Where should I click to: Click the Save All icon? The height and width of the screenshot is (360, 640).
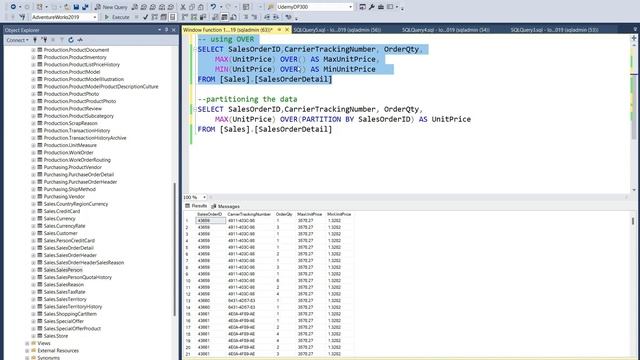point(85,7)
